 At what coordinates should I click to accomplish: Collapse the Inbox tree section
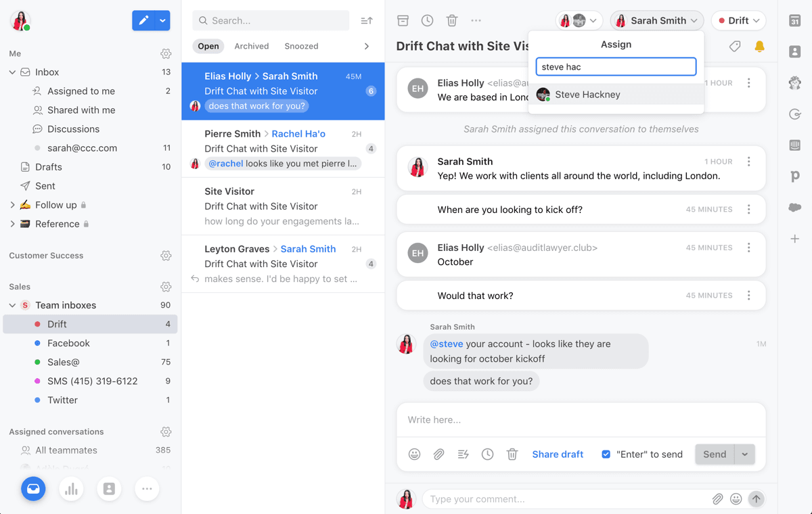pyautogui.click(x=12, y=72)
